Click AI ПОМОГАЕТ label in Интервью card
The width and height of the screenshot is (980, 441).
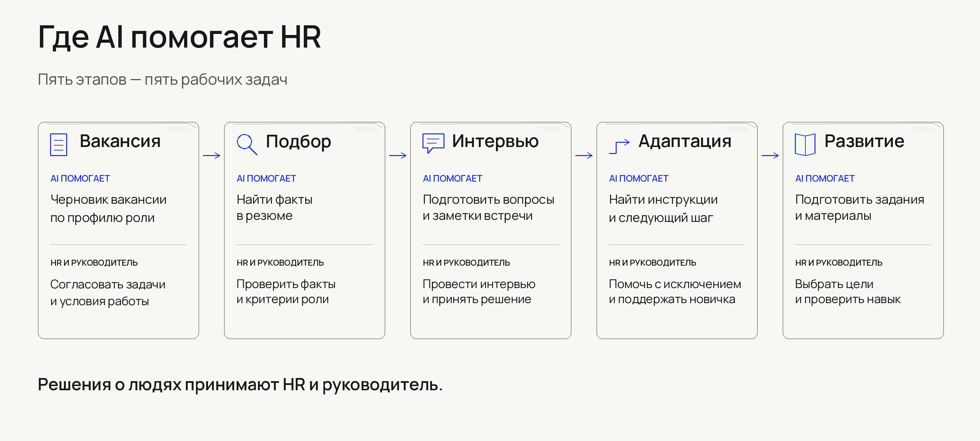[x=453, y=178]
